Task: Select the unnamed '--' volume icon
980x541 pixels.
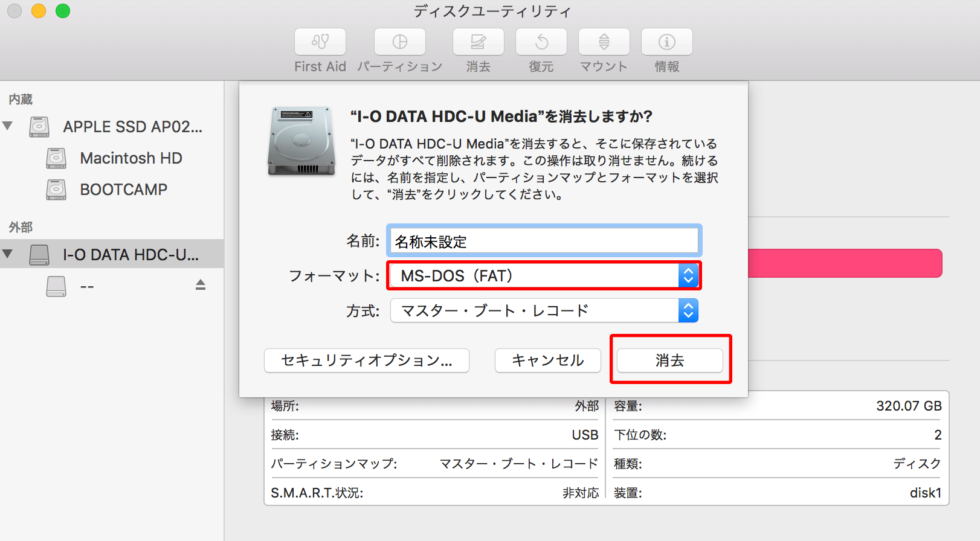Action: (56, 286)
